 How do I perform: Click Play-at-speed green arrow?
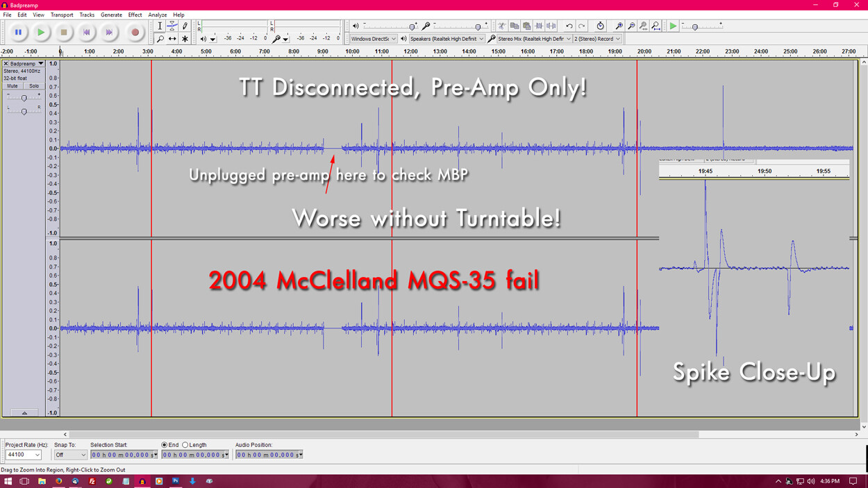point(673,26)
